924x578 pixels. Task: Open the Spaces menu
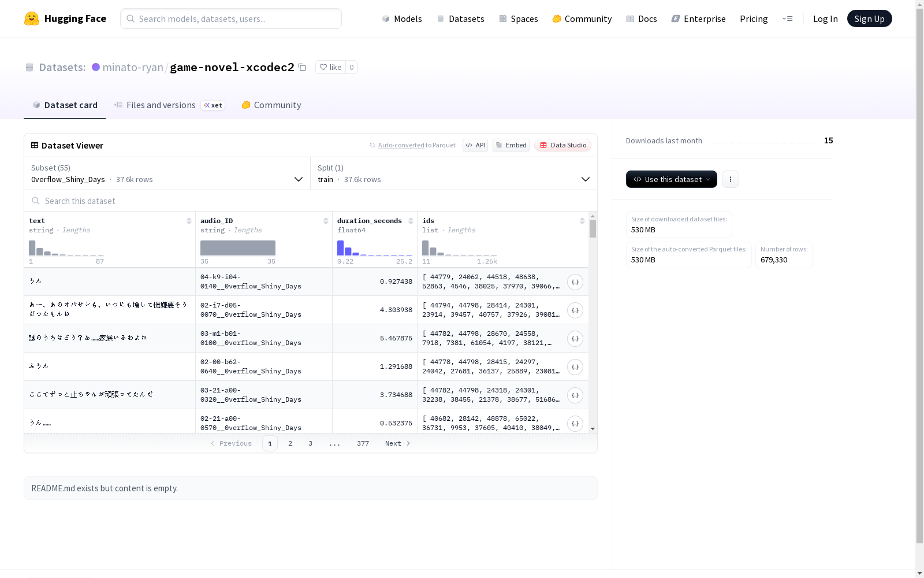[519, 18]
